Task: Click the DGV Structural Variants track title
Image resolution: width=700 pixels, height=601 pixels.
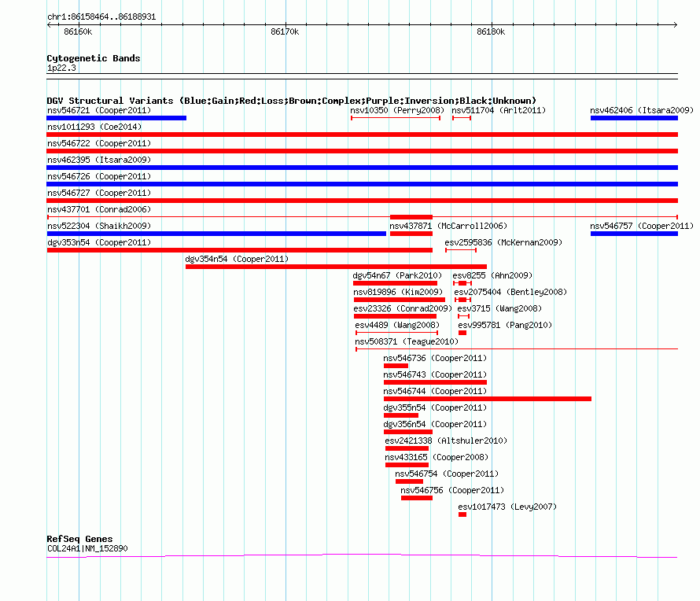Action: click(292, 101)
